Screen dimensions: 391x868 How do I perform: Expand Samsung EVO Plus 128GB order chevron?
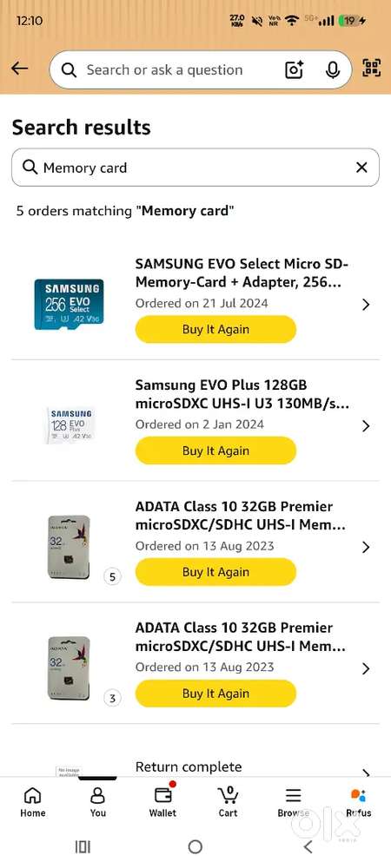pyautogui.click(x=366, y=425)
